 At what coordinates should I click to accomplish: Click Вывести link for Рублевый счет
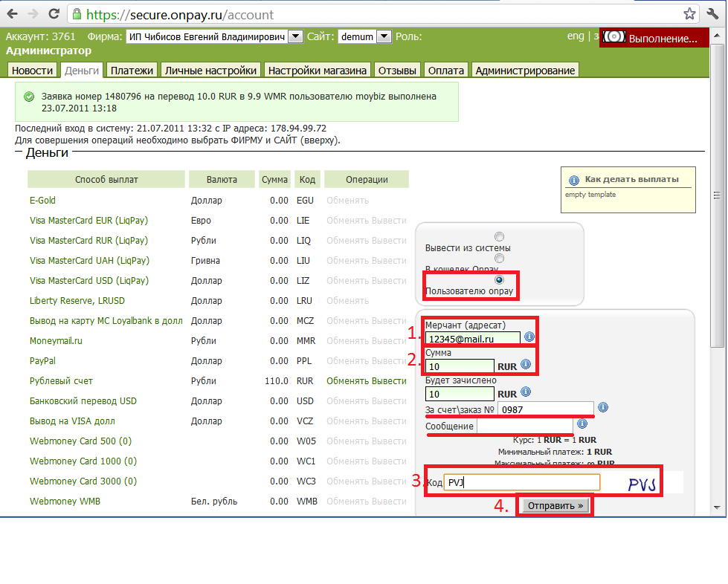click(389, 381)
